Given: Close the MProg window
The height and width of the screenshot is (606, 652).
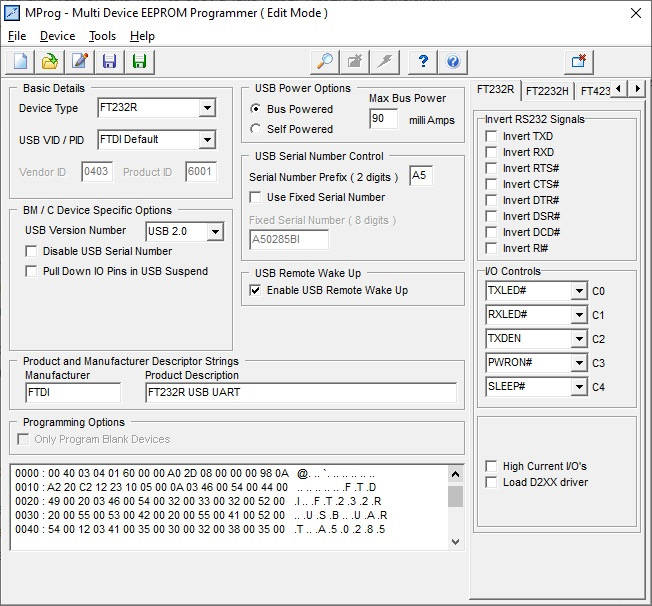Looking at the screenshot, I should [636, 13].
